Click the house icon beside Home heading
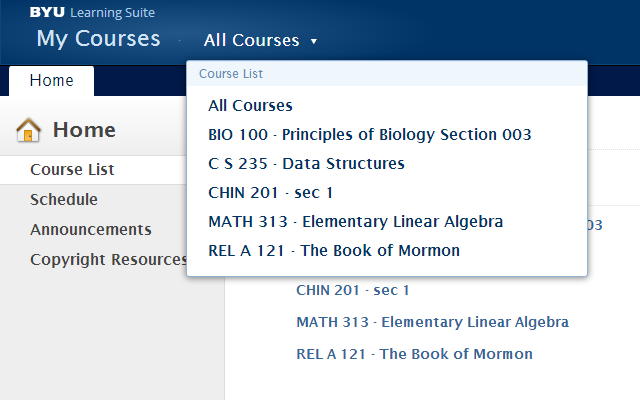Image resolution: width=640 pixels, height=400 pixels. [x=29, y=130]
